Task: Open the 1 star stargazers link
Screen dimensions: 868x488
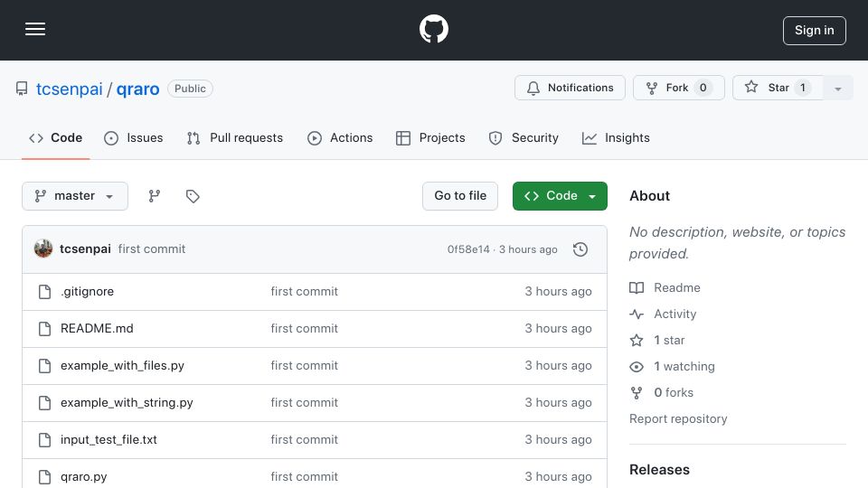Action: pos(657,341)
